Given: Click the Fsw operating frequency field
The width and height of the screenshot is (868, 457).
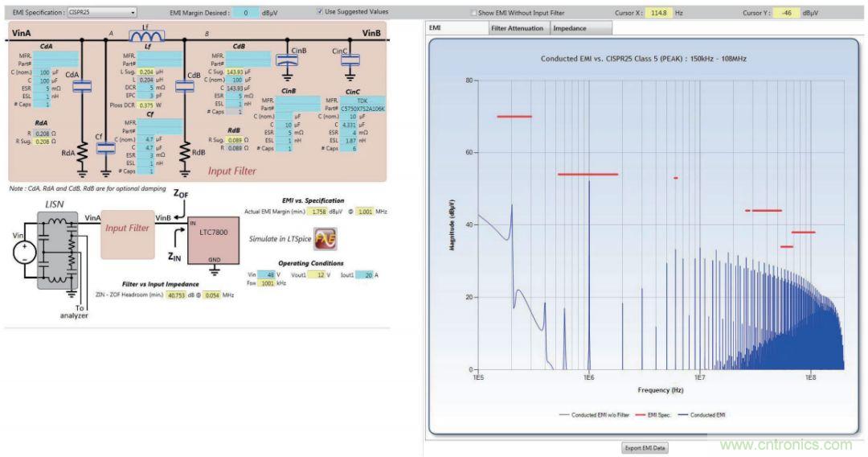Looking at the screenshot, I should 268,284.
